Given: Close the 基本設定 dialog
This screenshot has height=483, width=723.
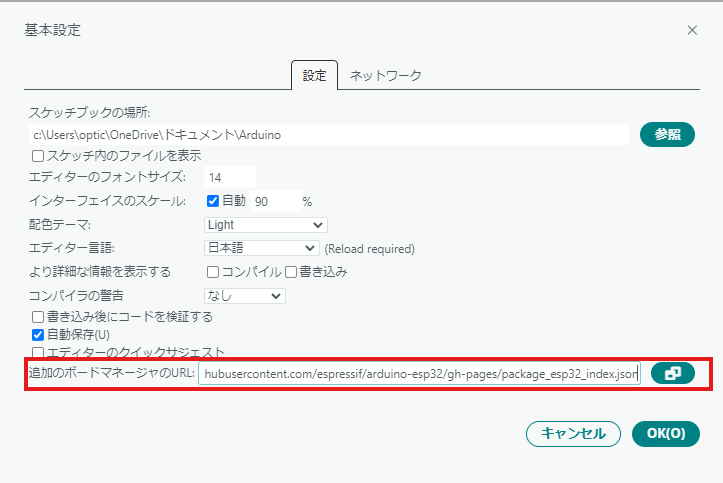Looking at the screenshot, I should [x=692, y=30].
